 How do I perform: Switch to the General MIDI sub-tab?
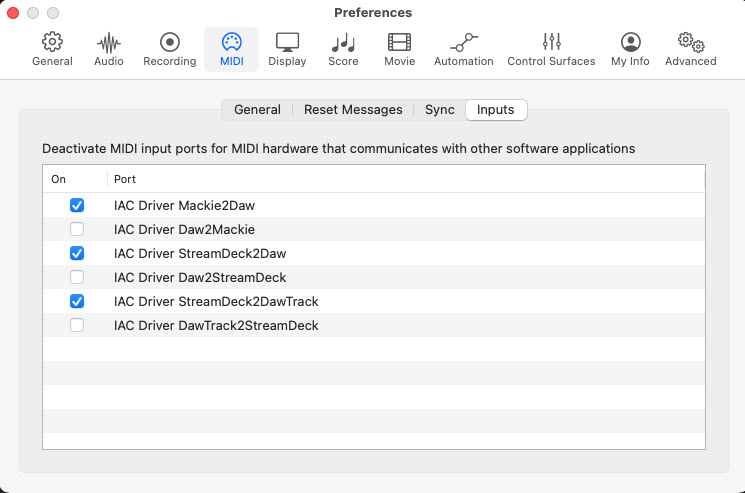click(257, 110)
